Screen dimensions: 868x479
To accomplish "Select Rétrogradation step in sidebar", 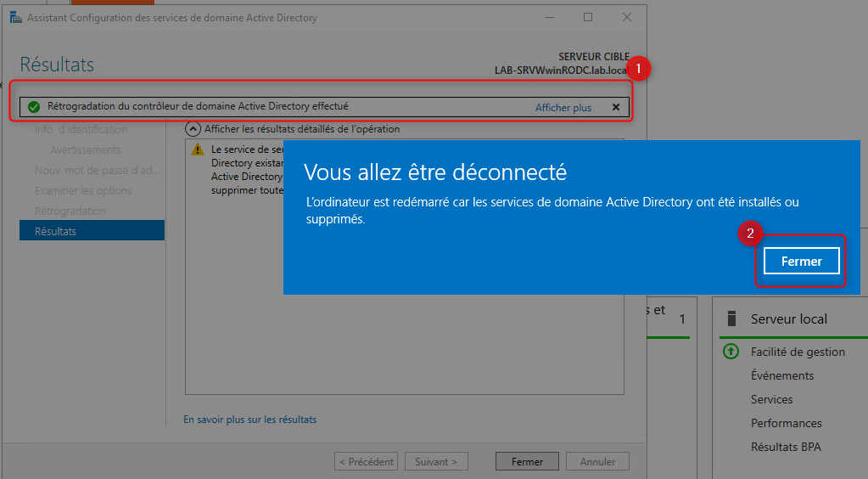I will (70, 211).
